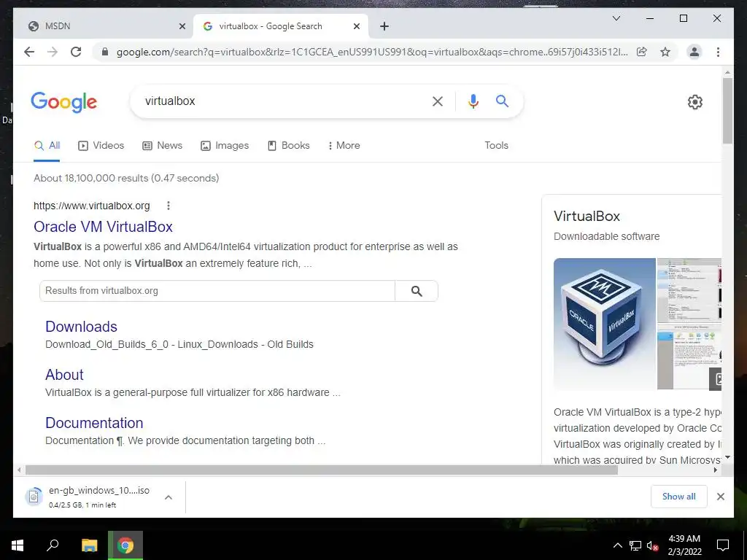Open the Oracle VM VirtualBox result link
The width and height of the screenshot is (747, 560).
[x=103, y=227]
